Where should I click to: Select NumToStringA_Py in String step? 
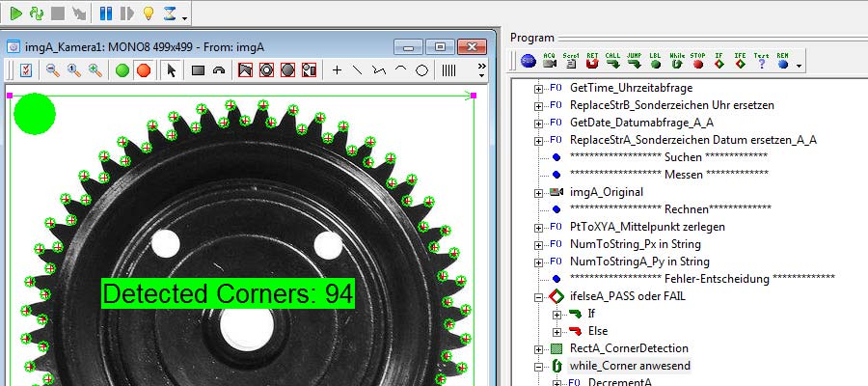click(x=639, y=262)
